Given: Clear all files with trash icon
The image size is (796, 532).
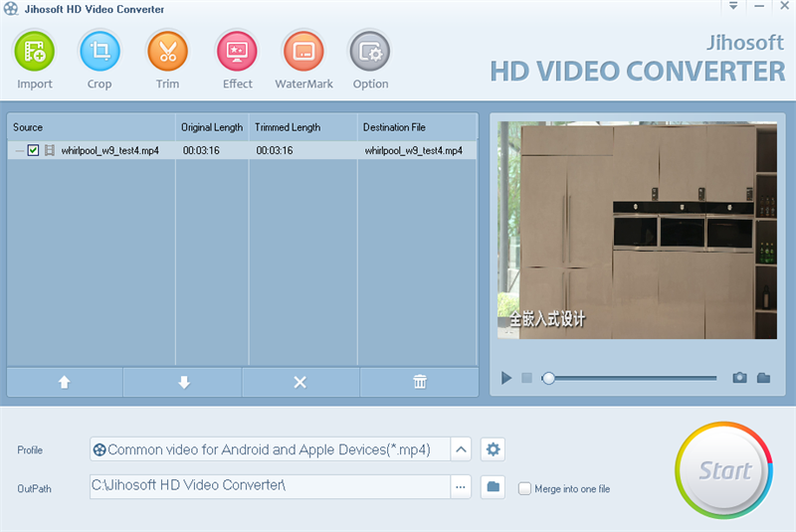Looking at the screenshot, I should pyautogui.click(x=420, y=382).
